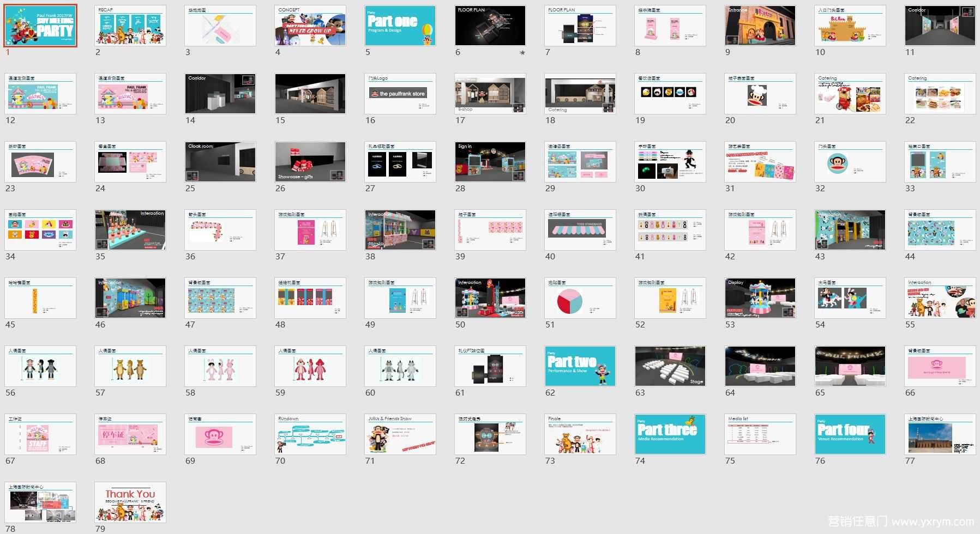Screen dimensions: 980x534
Task: Select slide 28 Sign in thumbnail
Action: (490, 162)
